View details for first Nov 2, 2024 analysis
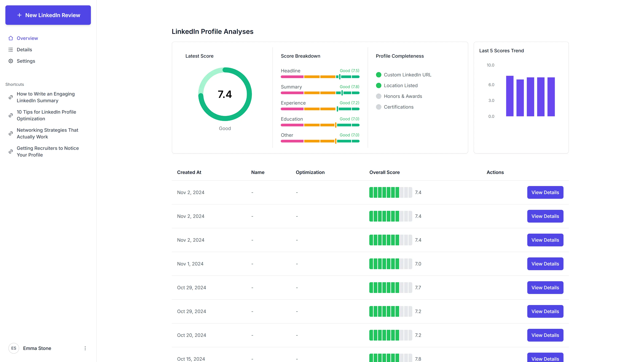This screenshot has height=362, width=644. (x=545, y=192)
